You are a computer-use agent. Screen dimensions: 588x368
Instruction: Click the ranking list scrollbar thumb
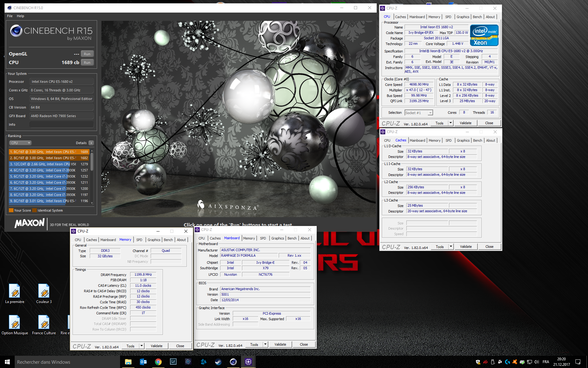tap(92, 162)
